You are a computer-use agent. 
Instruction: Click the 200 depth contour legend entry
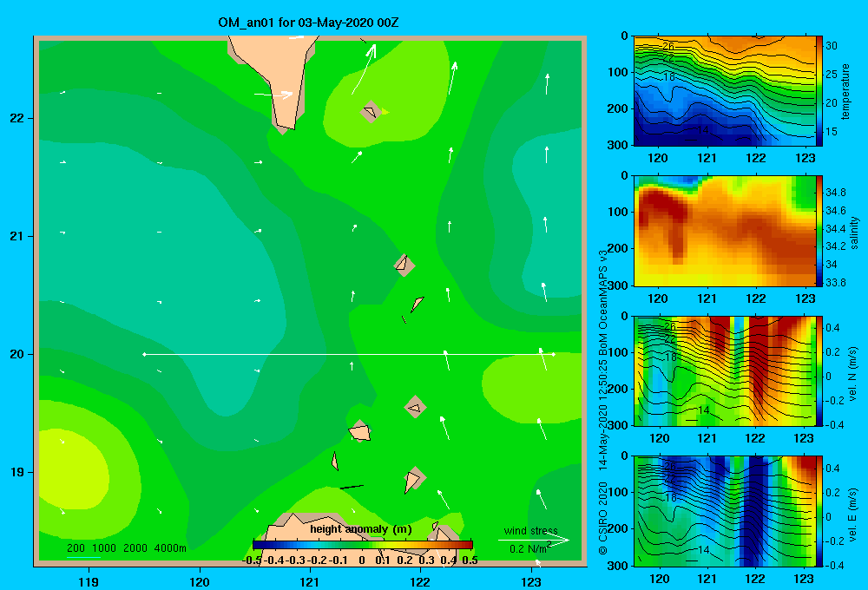(x=76, y=548)
